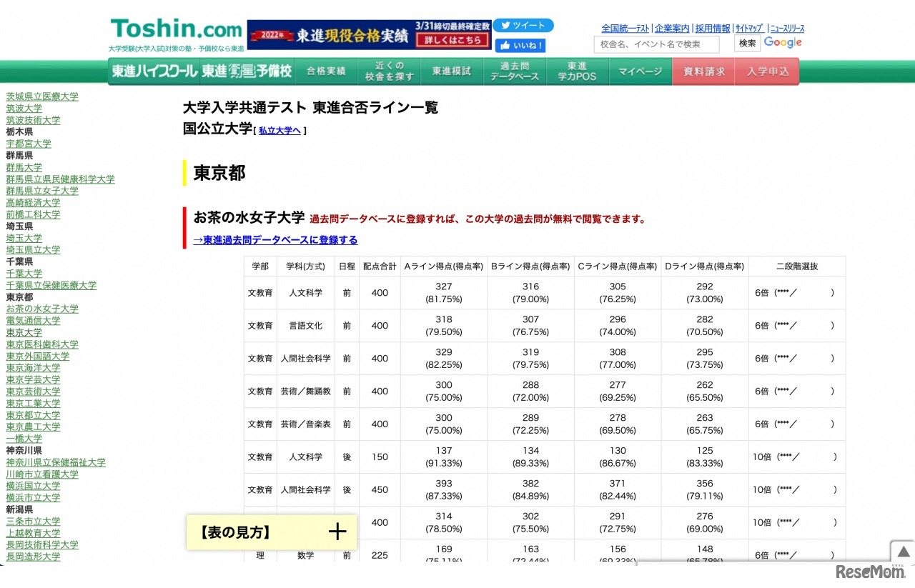Click the Twitter tweet button

pos(524,26)
